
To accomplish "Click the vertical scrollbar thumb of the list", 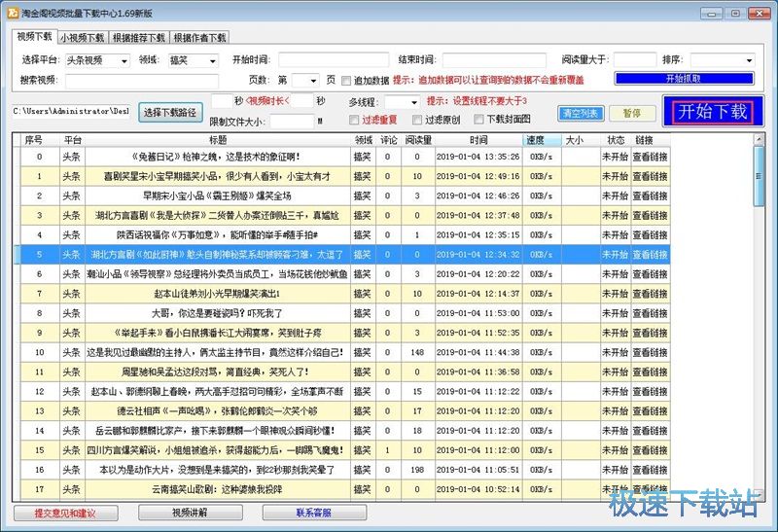I will pos(759,176).
